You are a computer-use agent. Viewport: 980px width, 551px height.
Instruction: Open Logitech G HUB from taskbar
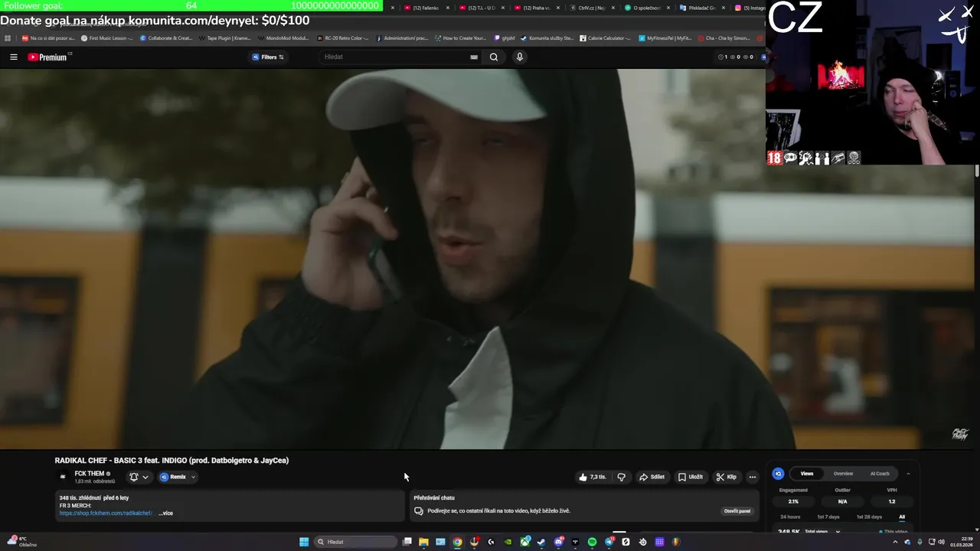[x=491, y=542]
